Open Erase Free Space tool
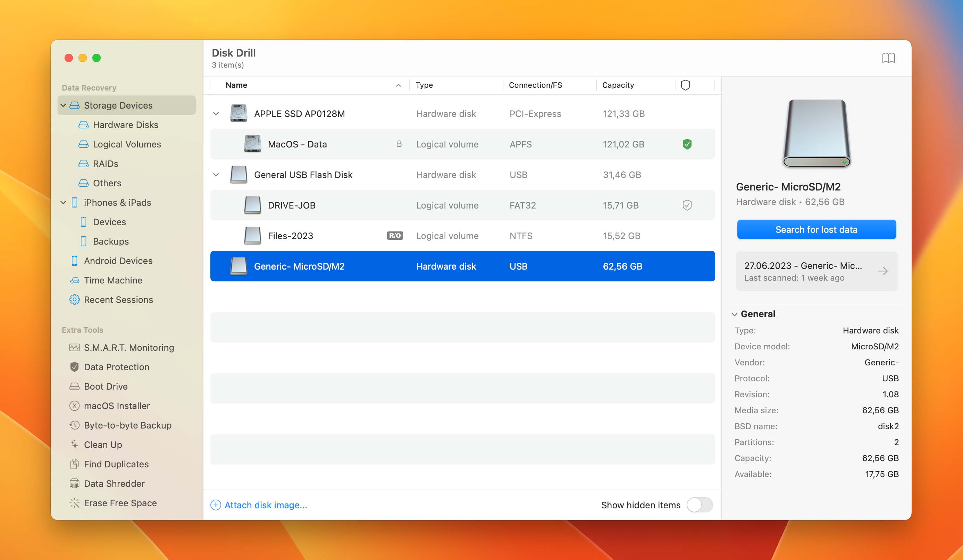Image resolution: width=963 pixels, height=560 pixels. pyautogui.click(x=120, y=503)
